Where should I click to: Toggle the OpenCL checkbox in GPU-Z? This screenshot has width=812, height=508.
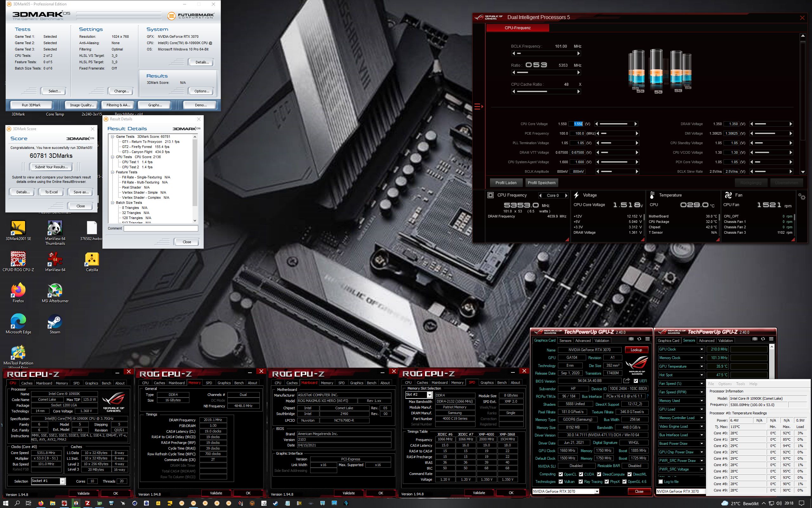pos(560,474)
